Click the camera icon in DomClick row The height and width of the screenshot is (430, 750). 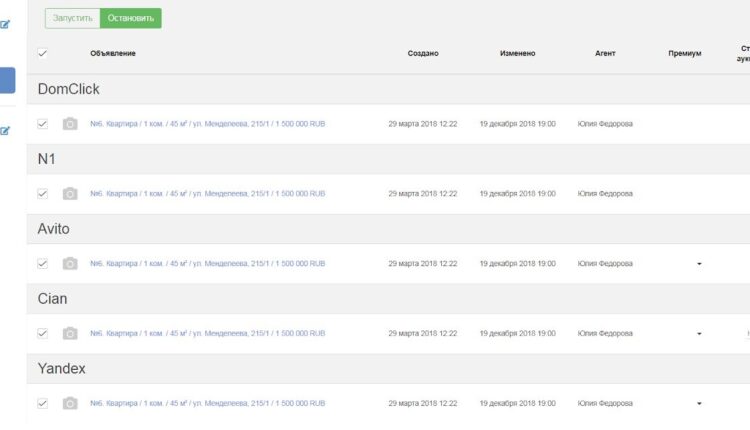(x=69, y=124)
